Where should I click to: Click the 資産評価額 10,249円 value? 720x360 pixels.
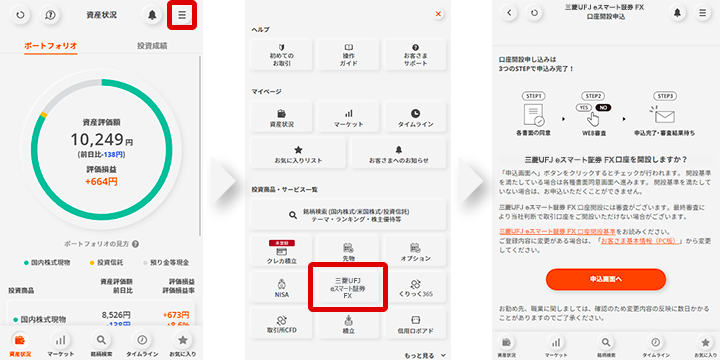pos(101,139)
